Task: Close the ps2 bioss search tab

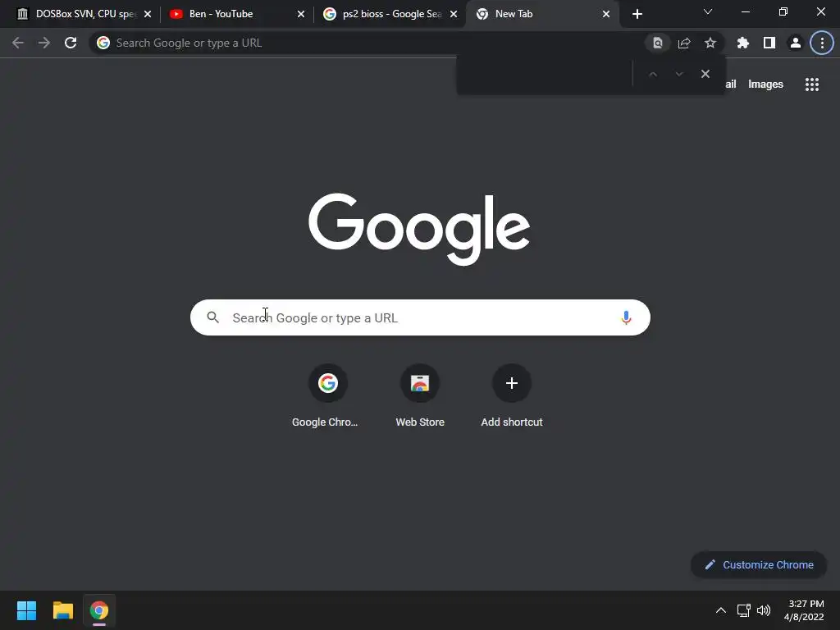Action: pos(454,15)
